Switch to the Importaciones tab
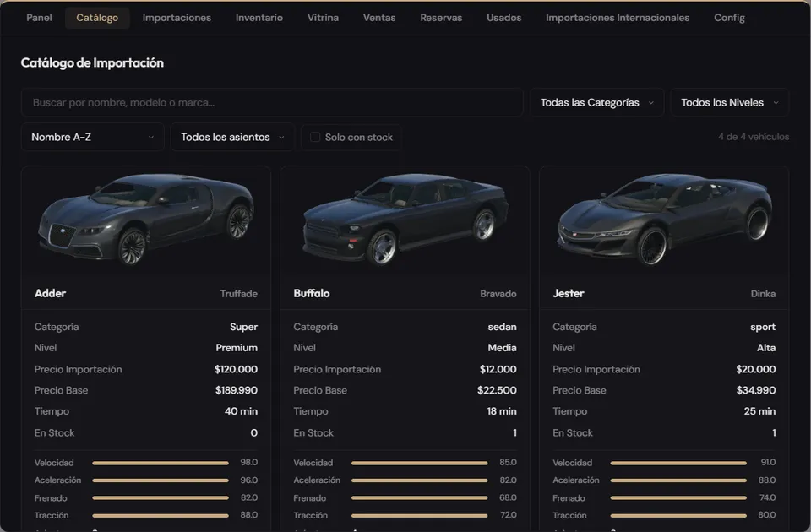The image size is (811, 532). point(177,18)
